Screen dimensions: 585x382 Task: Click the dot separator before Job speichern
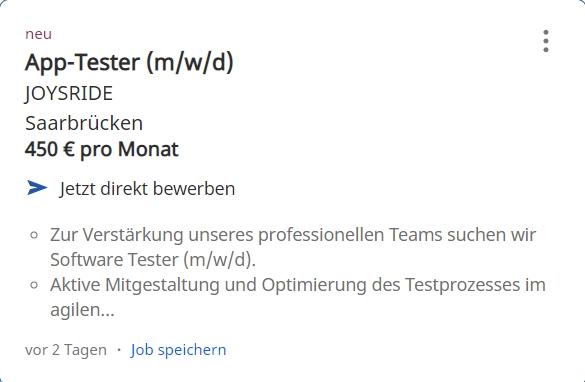[119, 350]
